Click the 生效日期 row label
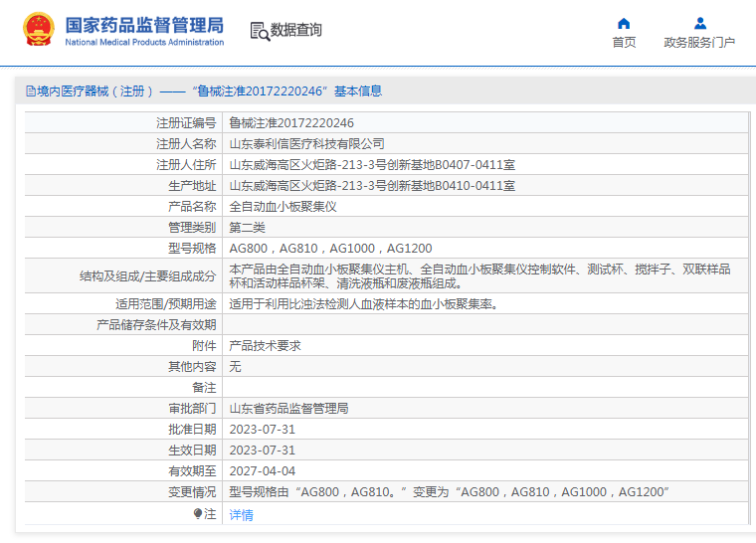 click(x=192, y=451)
